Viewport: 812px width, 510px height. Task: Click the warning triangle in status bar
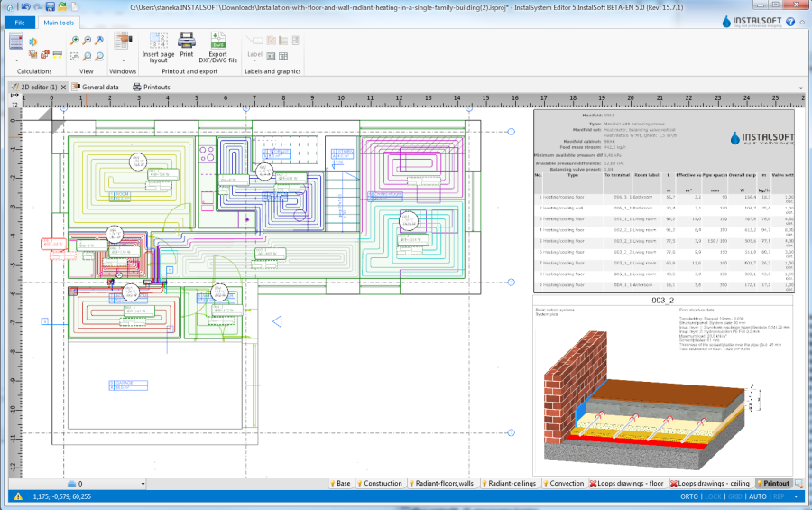18,496
